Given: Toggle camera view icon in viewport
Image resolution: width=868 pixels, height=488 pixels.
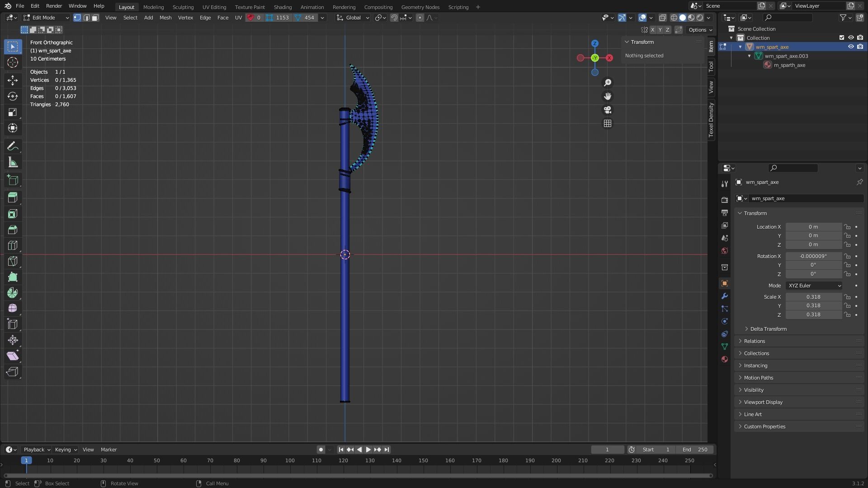Looking at the screenshot, I should pos(608,110).
